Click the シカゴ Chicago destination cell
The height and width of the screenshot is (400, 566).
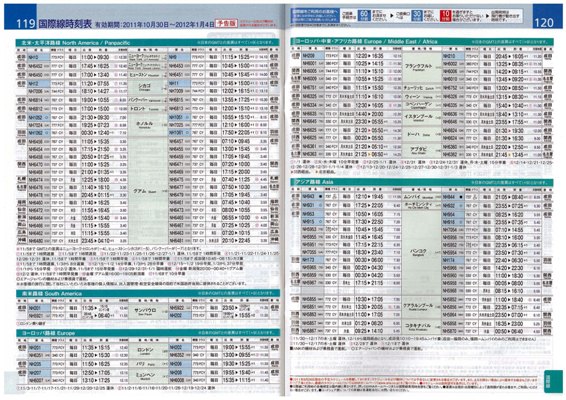(x=148, y=87)
